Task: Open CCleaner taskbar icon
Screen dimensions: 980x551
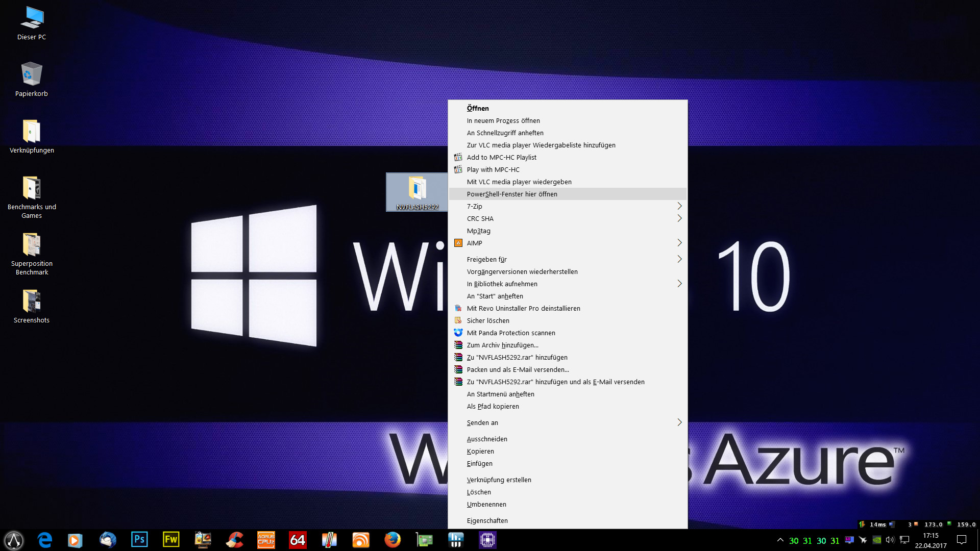Action: pyautogui.click(x=234, y=540)
